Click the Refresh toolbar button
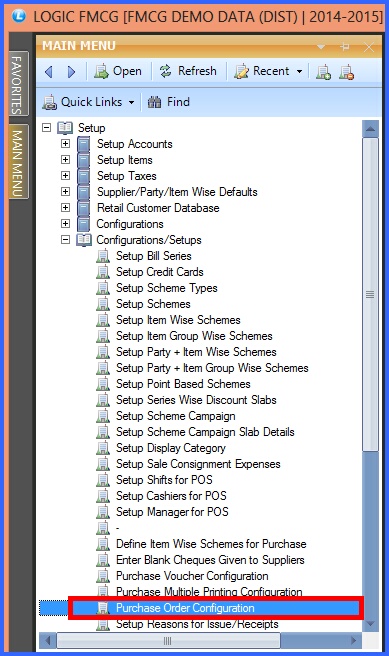Screen dimensions: 389x656 188,71
